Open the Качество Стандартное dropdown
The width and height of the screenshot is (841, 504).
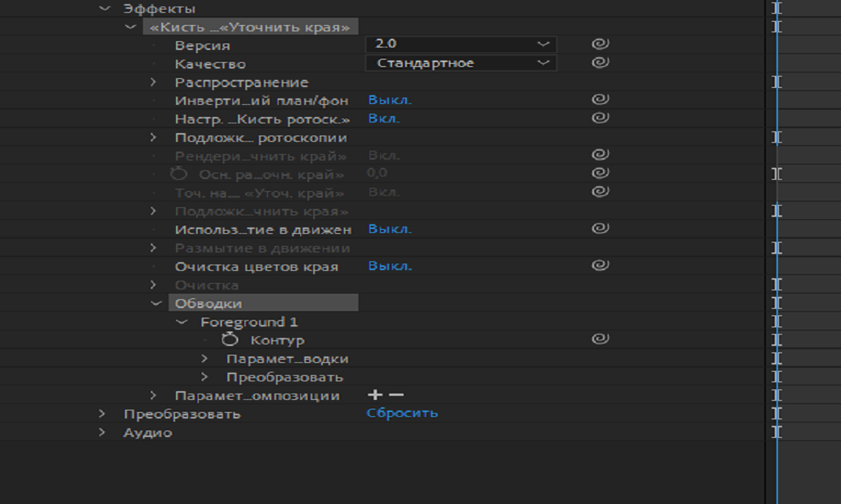coord(461,63)
